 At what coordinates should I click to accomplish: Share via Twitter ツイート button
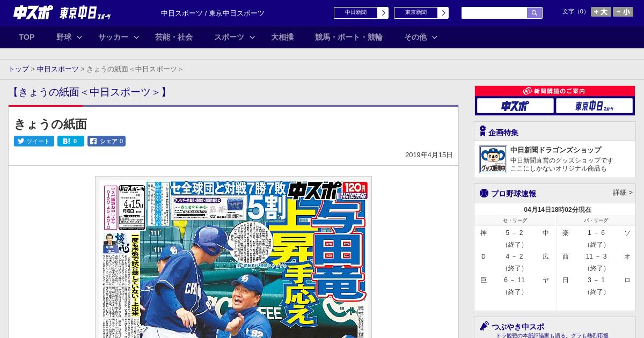(x=34, y=141)
